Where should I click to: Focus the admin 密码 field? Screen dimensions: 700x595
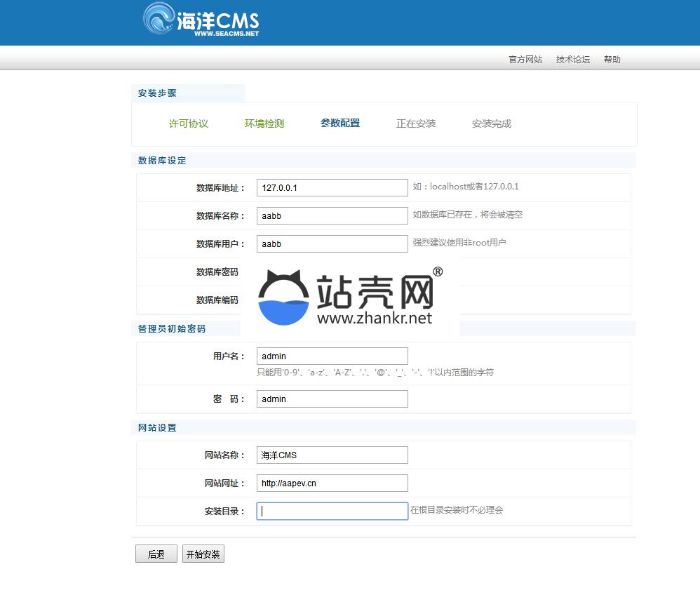pos(332,399)
